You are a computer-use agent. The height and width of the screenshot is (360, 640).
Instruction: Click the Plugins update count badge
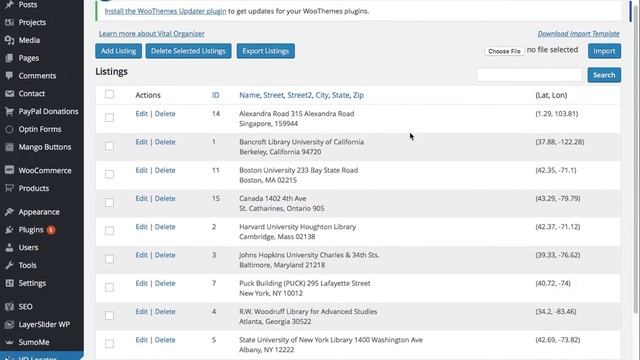[51, 230]
